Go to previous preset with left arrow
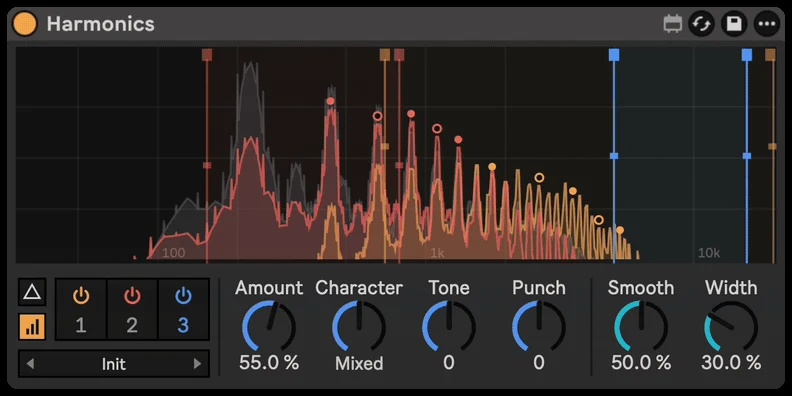The height and width of the screenshot is (396, 792). pos(30,364)
